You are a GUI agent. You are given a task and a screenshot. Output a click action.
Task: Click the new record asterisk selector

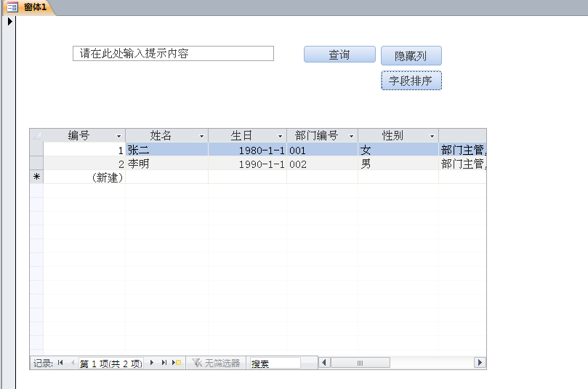(x=36, y=177)
